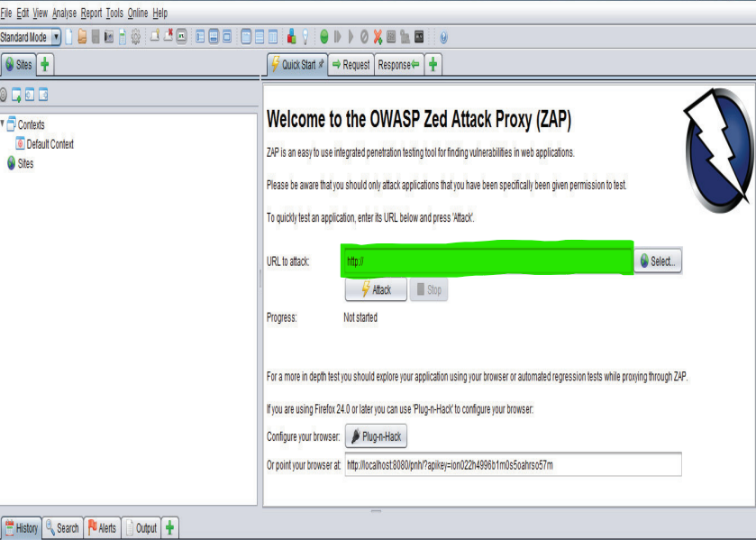This screenshot has width=756, height=540.
Task: Open the View menu
Action: tap(40, 13)
